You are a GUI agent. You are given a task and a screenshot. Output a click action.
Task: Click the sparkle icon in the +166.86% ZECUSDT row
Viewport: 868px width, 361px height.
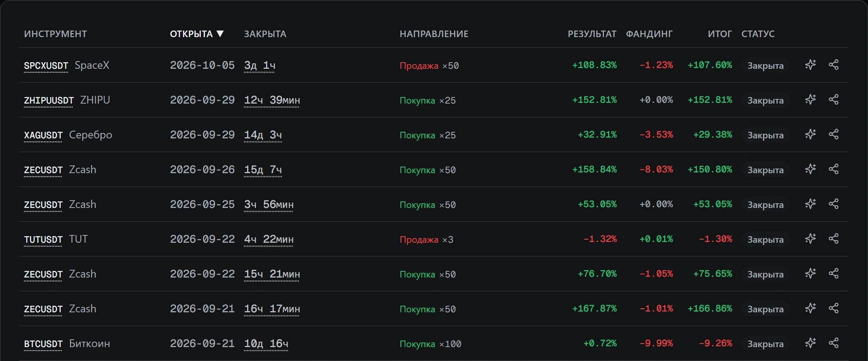[x=810, y=308]
